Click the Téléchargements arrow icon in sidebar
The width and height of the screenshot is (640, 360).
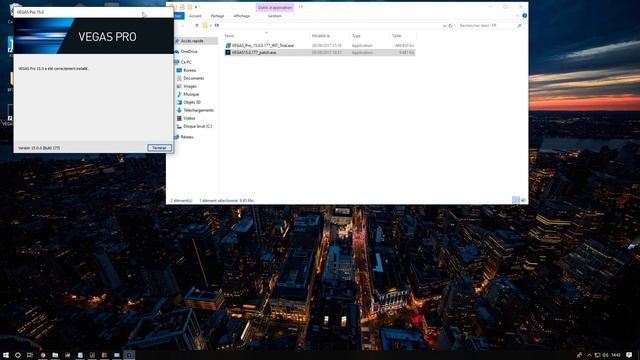coord(179,110)
